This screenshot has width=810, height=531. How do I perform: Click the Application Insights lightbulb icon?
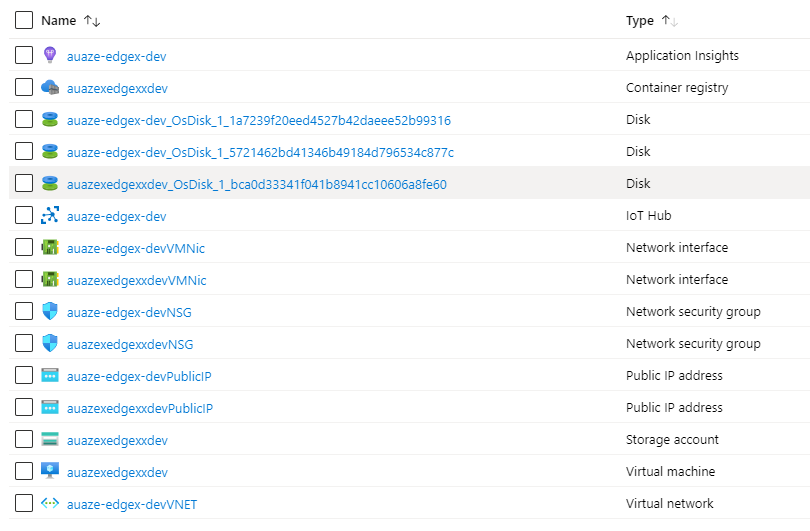click(50, 55)
